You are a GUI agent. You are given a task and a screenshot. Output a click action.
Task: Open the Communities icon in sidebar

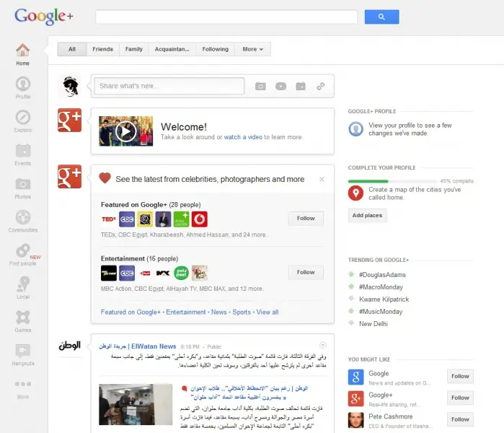[23, 217]
